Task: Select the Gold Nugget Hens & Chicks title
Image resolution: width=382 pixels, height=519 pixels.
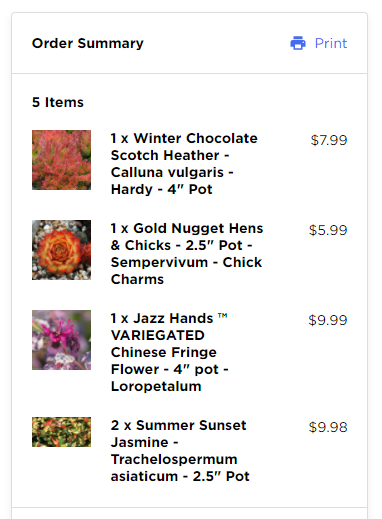Action: pyautogui.click(x=187, y=254)
